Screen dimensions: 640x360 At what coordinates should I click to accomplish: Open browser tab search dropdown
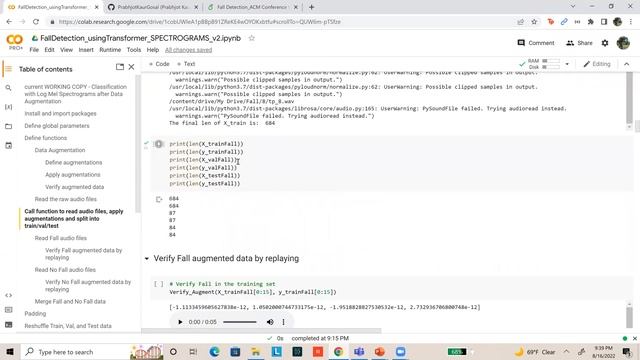point(572,7)
